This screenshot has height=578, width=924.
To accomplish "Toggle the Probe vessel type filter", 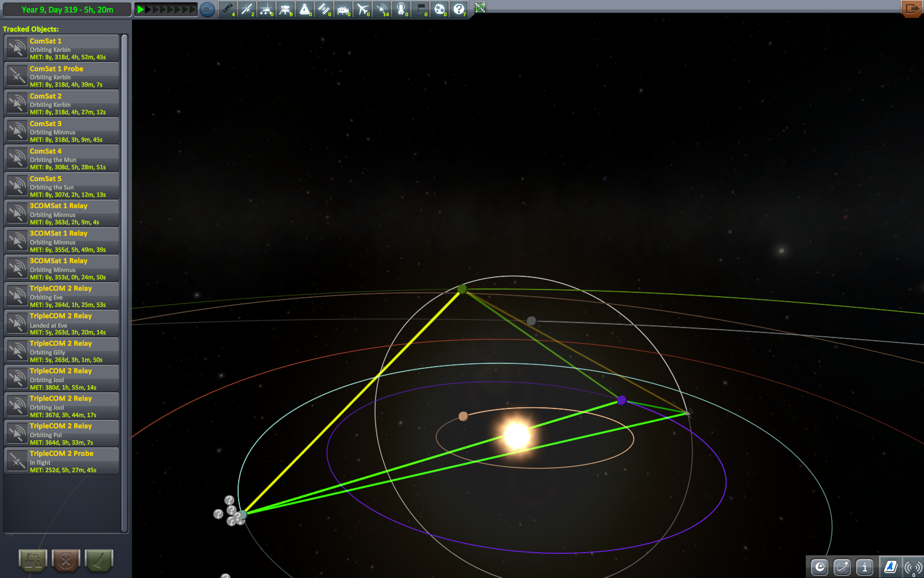I will 247,9.
